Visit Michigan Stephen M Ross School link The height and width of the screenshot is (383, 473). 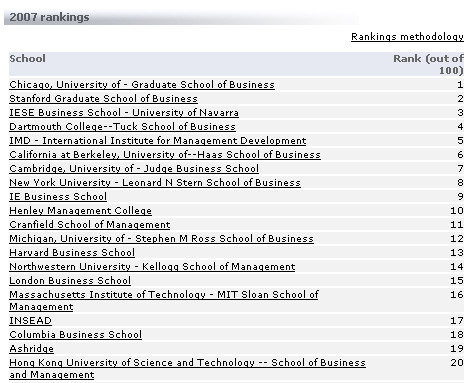click(161, 239)
